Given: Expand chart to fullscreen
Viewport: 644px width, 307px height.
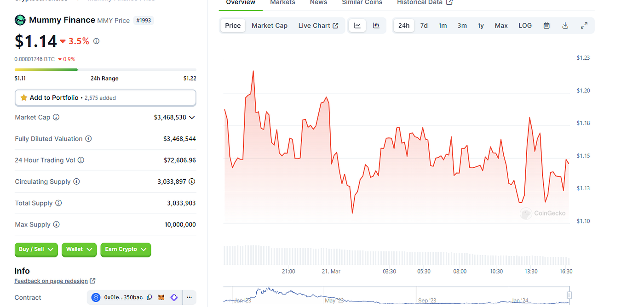Looking at the screenshot, I should (x=584, y=26).
